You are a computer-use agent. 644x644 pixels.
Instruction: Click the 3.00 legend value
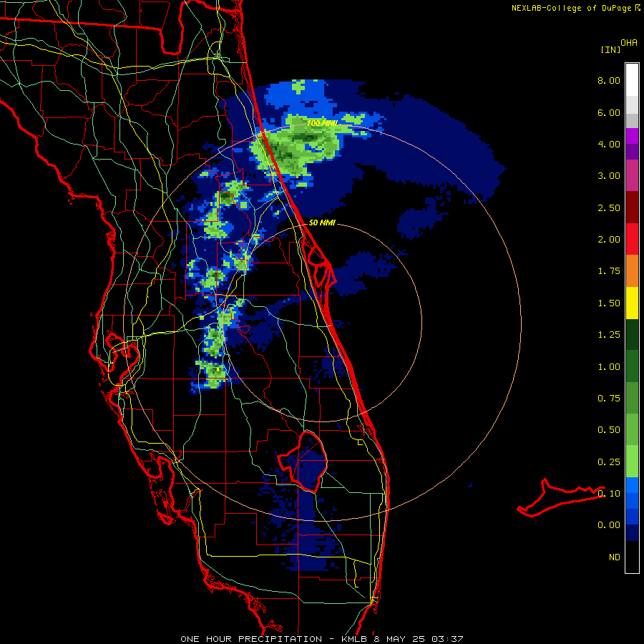tap(609, 176)
